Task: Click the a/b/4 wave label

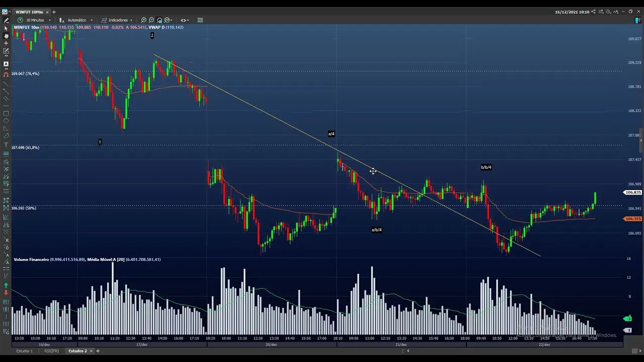Action: coord(376,230)
